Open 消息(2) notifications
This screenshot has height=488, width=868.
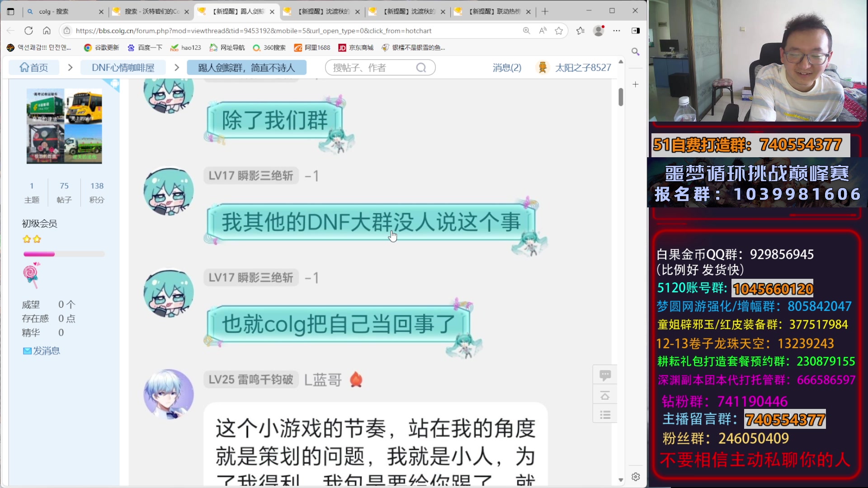click(507, 68)
